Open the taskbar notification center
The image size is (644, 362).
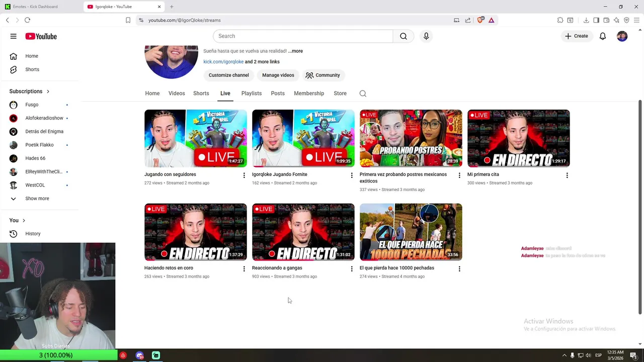click(x=633, y=355)
